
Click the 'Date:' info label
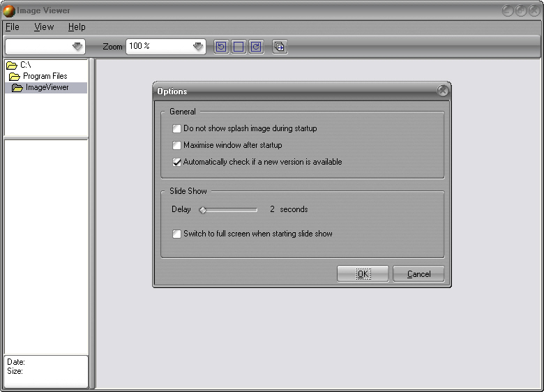(x=16, y=362)
